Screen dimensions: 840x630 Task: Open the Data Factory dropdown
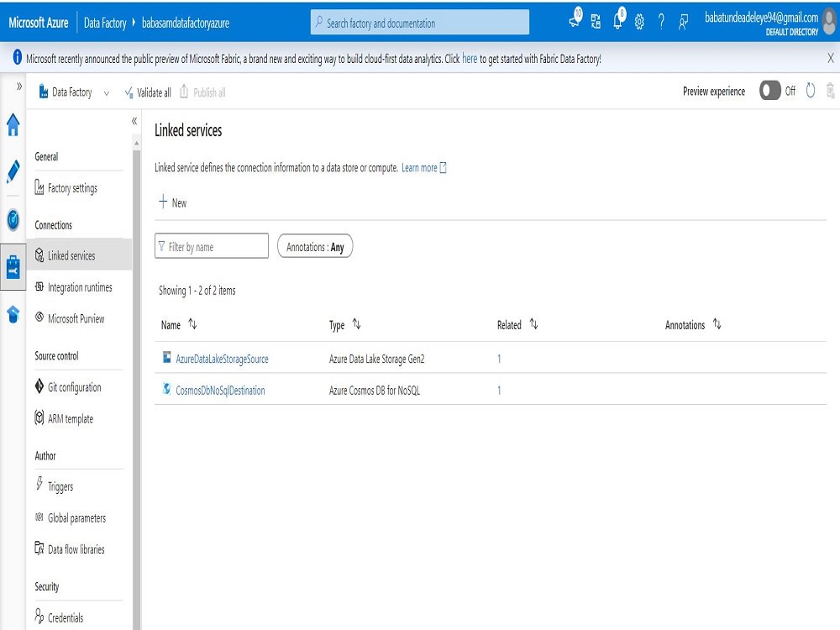pyautogui.click(x=74, y=92)
